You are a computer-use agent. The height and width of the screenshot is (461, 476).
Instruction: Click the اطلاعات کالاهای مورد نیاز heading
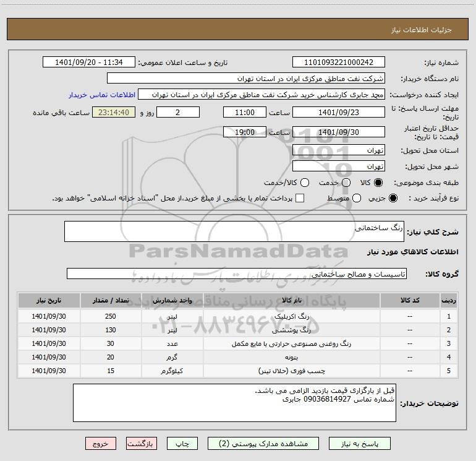click(413, 252)
